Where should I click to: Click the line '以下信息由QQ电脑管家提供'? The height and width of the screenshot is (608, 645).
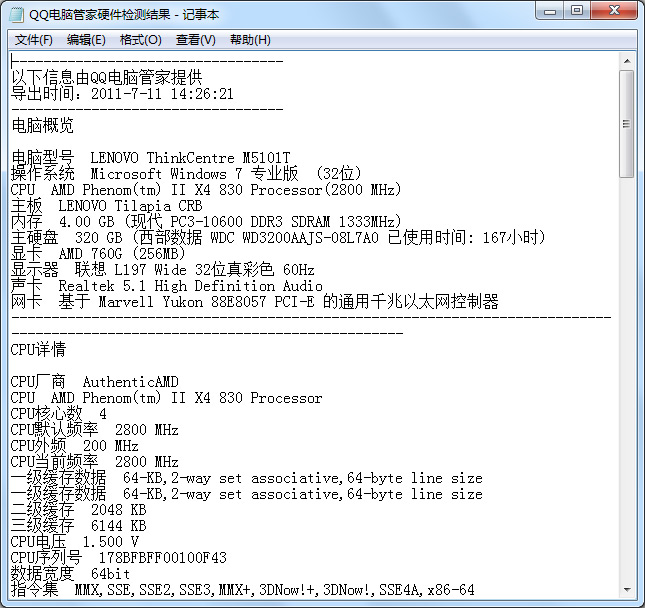(107, 77)
